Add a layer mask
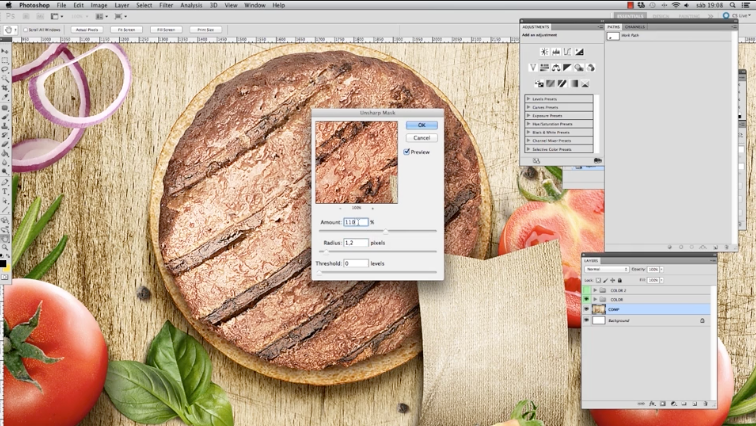This screenshot has height=426, width=756. [x=662, y=403]
